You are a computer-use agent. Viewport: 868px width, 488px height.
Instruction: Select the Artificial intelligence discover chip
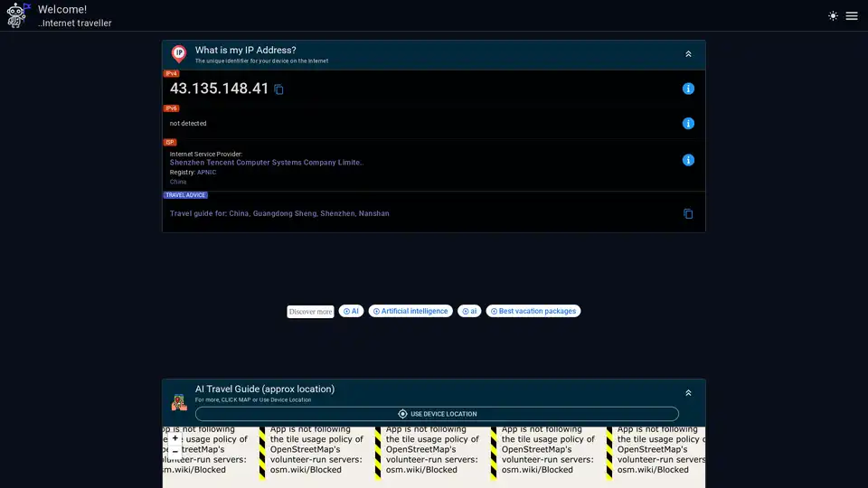410,311
